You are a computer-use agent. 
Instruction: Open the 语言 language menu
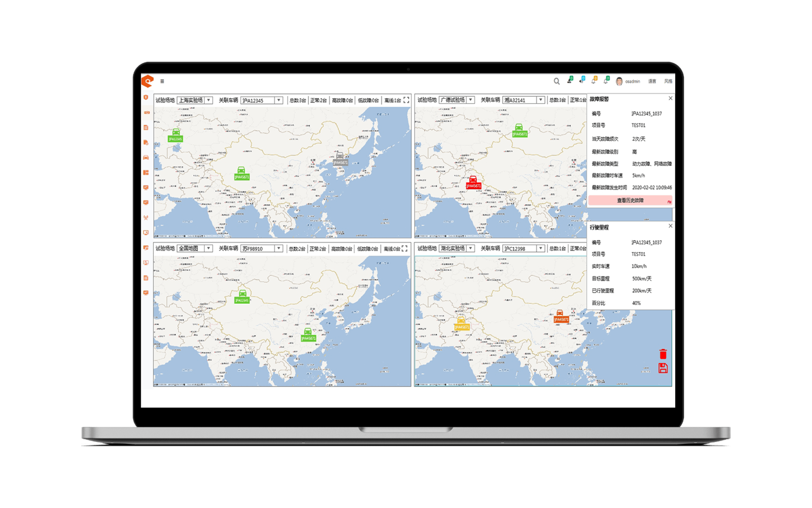tap(652, 82)
